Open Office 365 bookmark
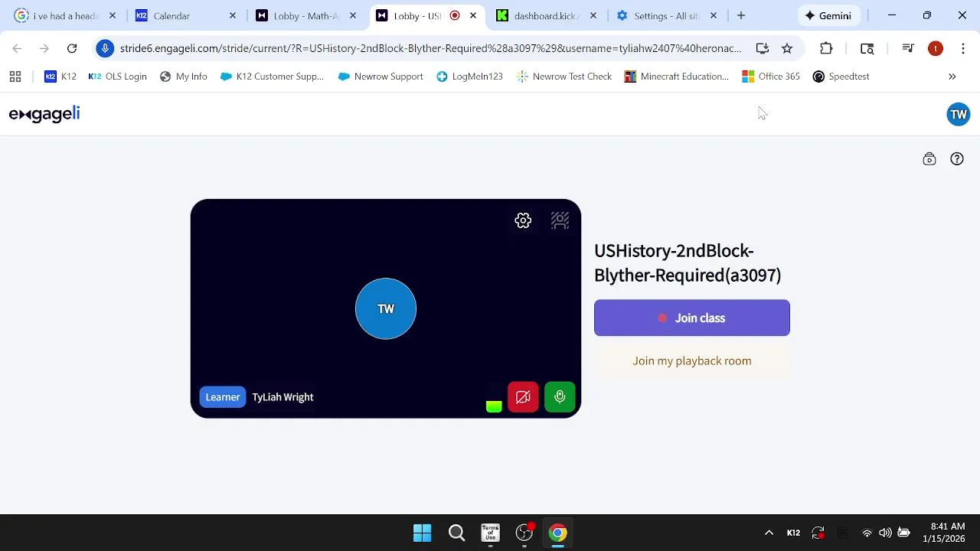 tap(771, 77)
